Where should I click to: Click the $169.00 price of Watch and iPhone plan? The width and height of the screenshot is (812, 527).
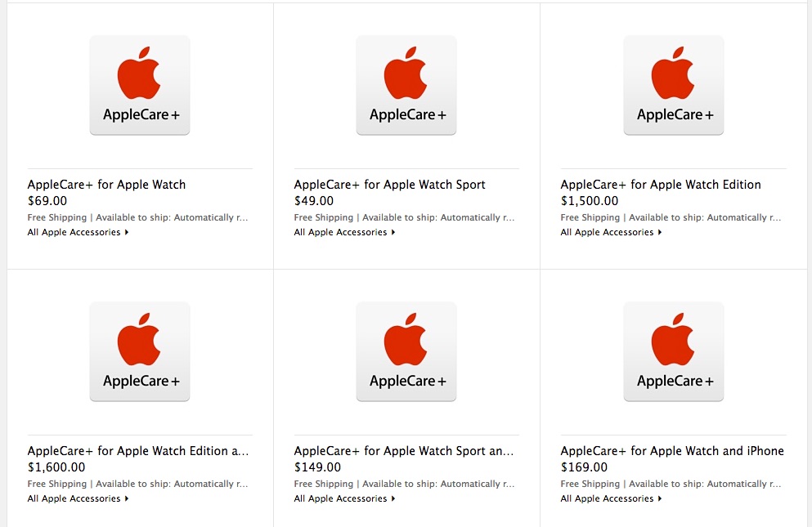584,467
